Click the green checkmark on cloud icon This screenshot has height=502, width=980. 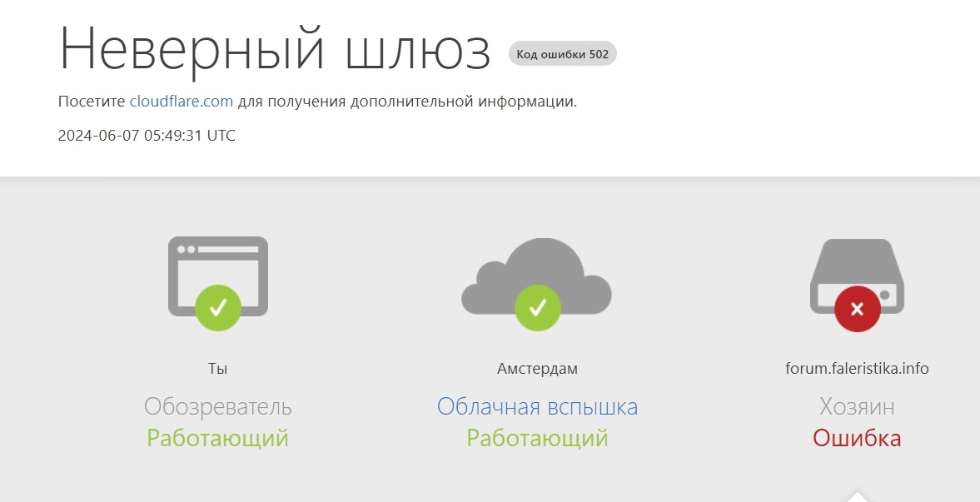(538, 307)
